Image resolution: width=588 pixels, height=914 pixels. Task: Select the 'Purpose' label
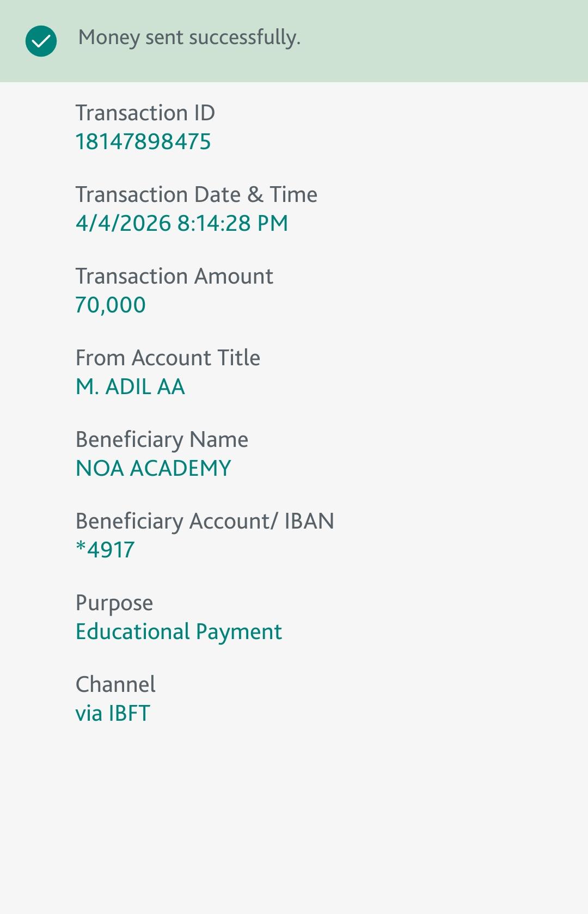click(114, 603)
